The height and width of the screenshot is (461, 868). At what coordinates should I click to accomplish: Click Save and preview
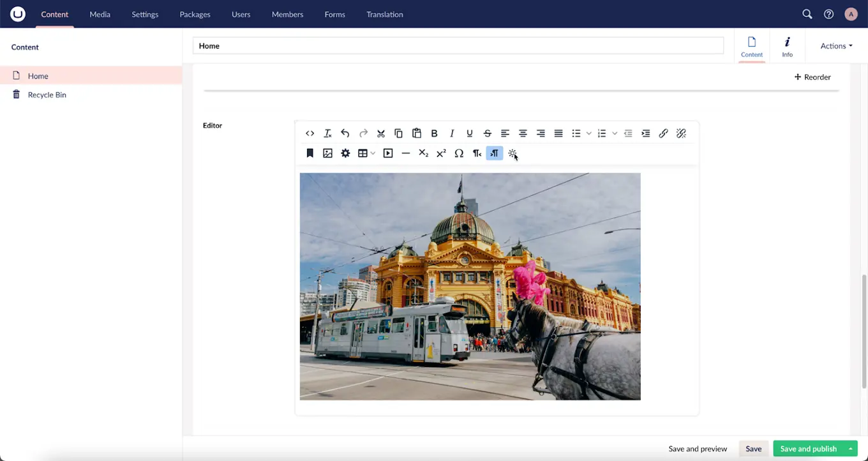pos(698,449)
